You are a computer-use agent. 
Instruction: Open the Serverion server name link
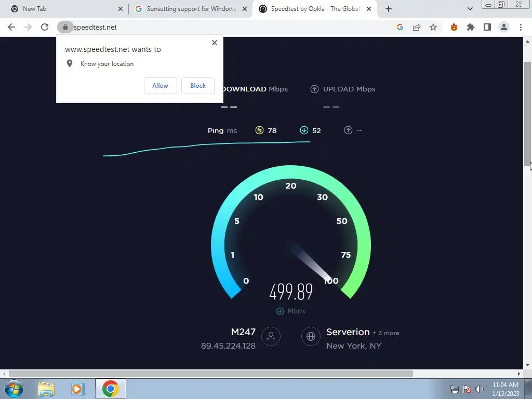coord(348,332)
